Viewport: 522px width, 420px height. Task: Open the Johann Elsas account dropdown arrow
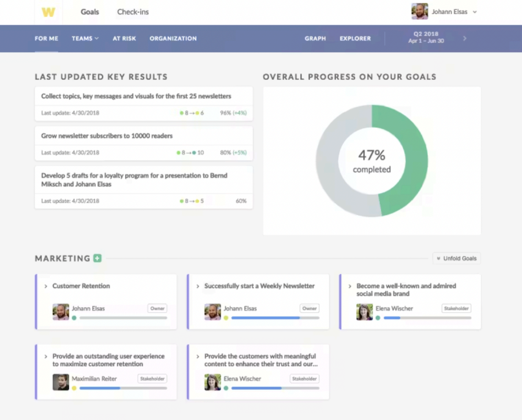[x=475, y=12]
